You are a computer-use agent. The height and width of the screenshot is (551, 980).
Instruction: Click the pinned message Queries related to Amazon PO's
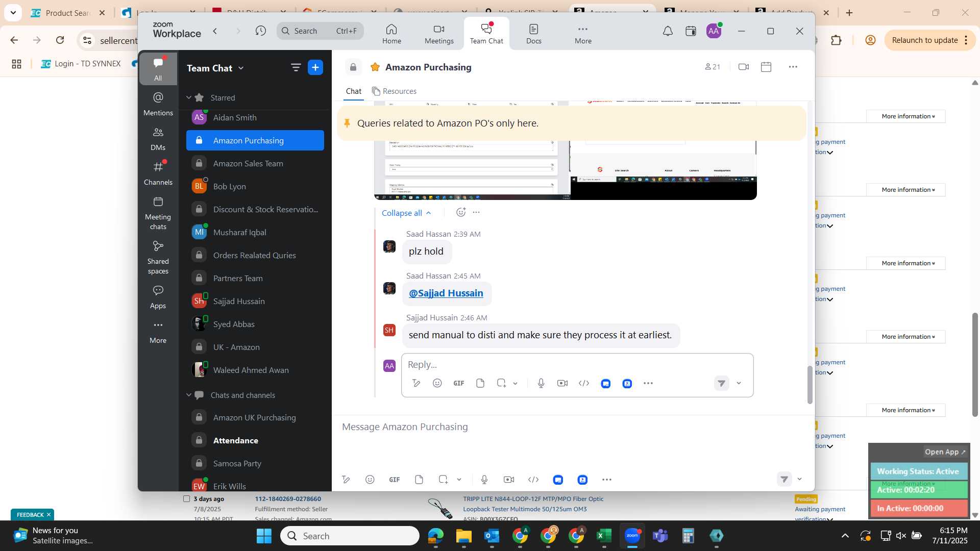(x=572, y=123)
